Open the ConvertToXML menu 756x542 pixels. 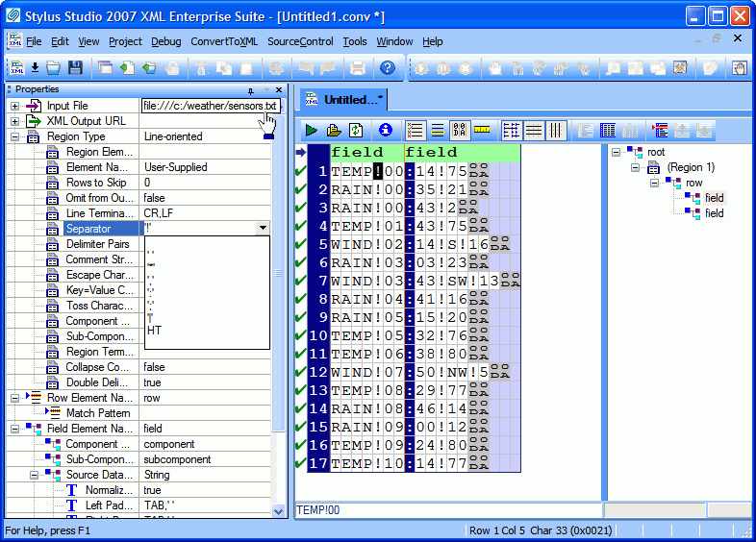coord(224,42)
